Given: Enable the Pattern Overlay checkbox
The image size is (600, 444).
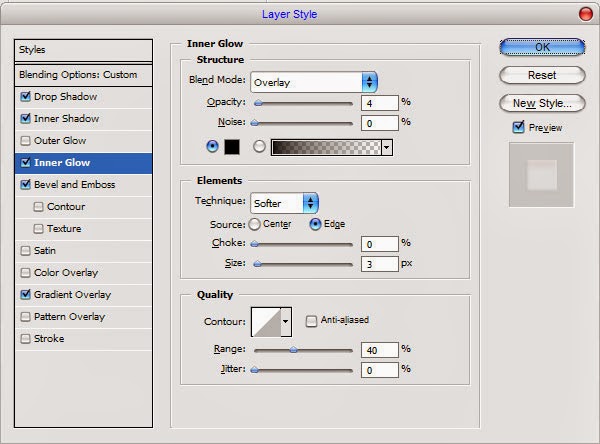Looking at the screenshot, I should [26, 317].
